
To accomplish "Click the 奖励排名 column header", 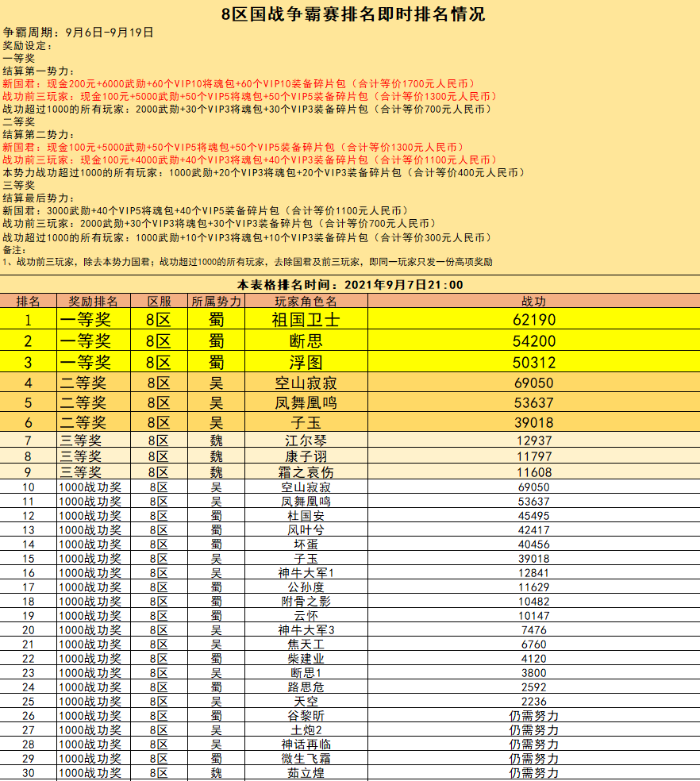I will (x=93, y=302).
